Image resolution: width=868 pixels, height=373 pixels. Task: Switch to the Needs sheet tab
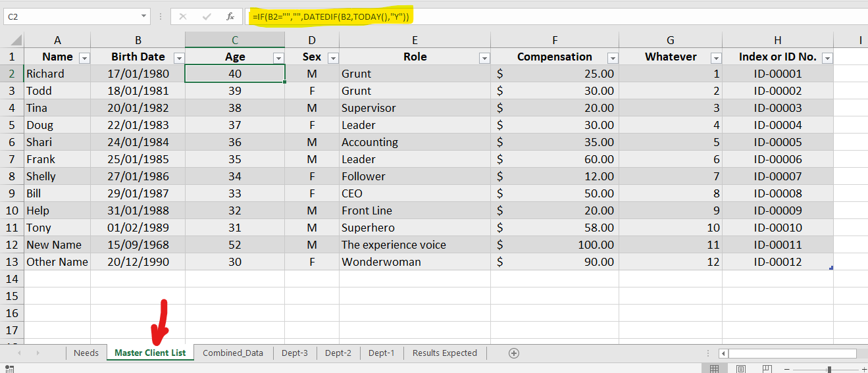point(86,353)
